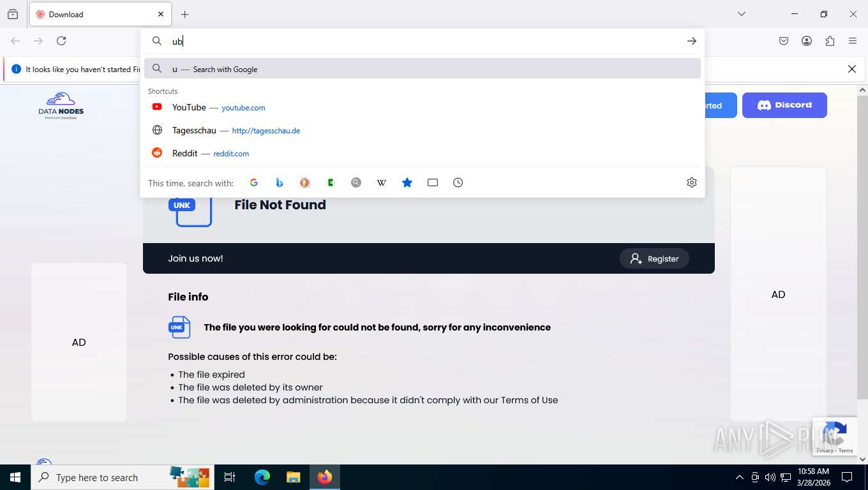868x490 pixels.
Task: Open the Tagesschau shortcut suggestion
Action: coord(423,130)
